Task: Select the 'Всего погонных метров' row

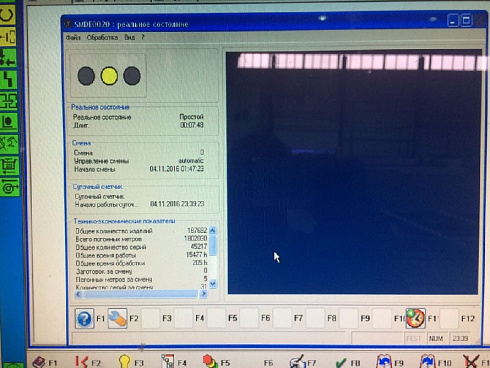Action: (141, 239)
